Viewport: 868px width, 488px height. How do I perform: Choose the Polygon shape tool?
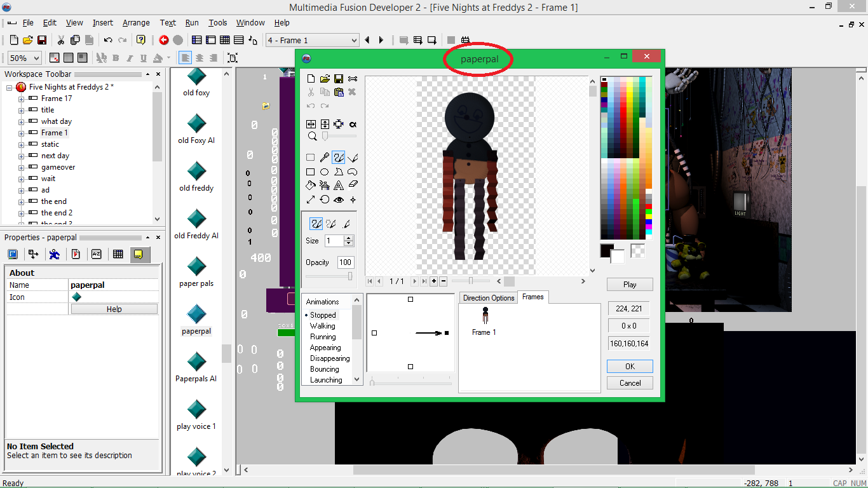(339, 172)
